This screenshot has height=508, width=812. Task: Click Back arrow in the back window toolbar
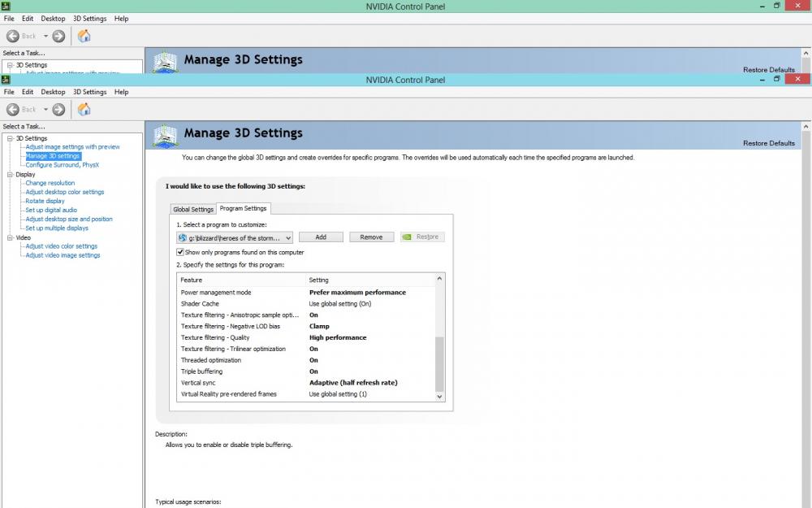tap(13, 36)
